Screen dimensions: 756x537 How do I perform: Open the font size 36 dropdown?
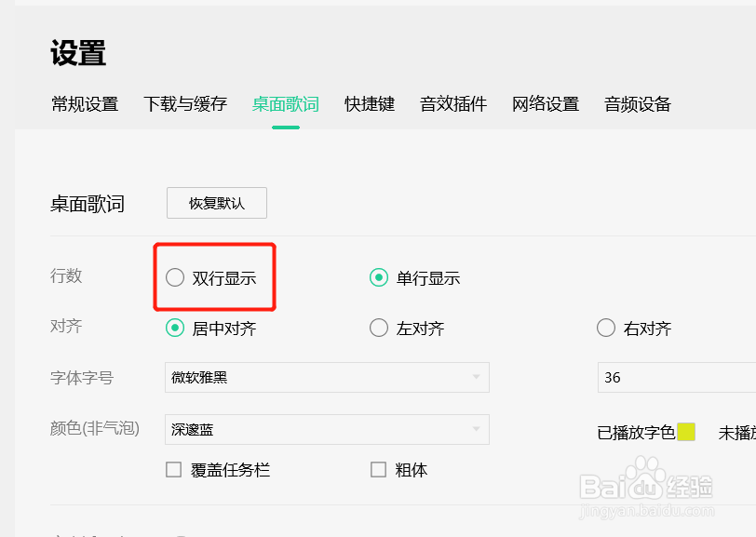click(x=675, y=378)
